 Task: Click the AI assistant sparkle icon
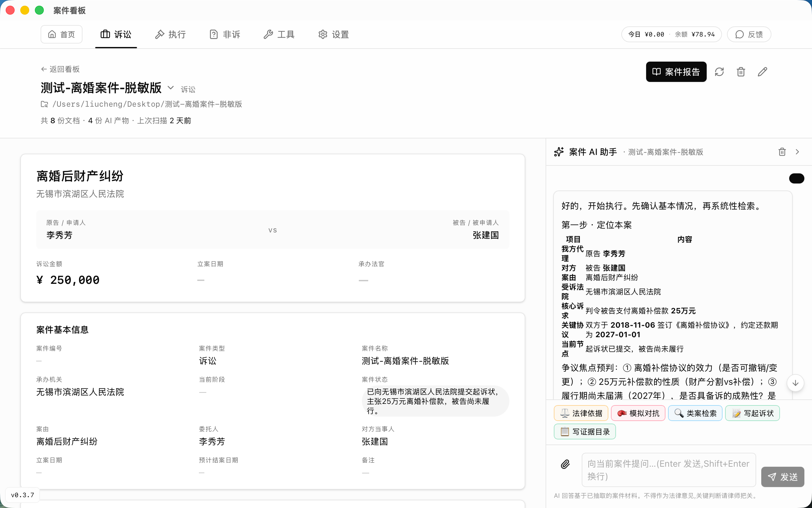[559, 152]
